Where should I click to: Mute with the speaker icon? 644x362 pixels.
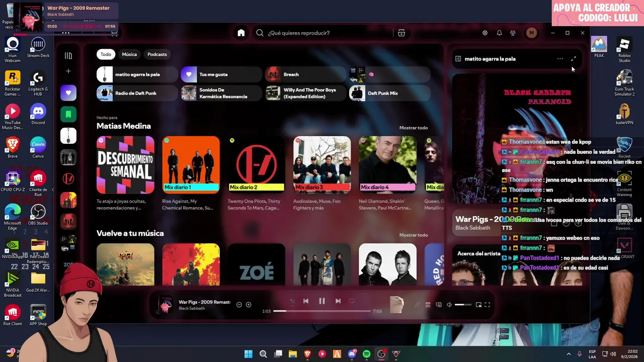(449, 305)
